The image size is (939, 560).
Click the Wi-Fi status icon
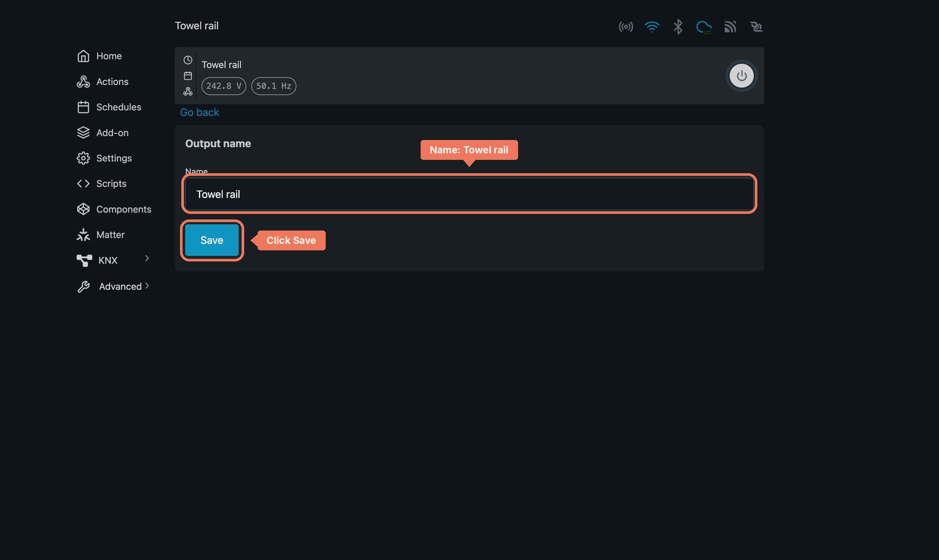(652, 27)
